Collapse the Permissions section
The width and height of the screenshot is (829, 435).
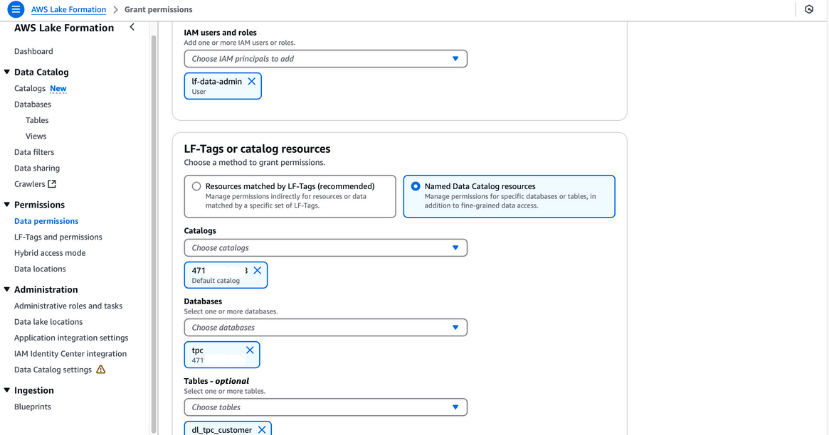(x=7, y=205)
